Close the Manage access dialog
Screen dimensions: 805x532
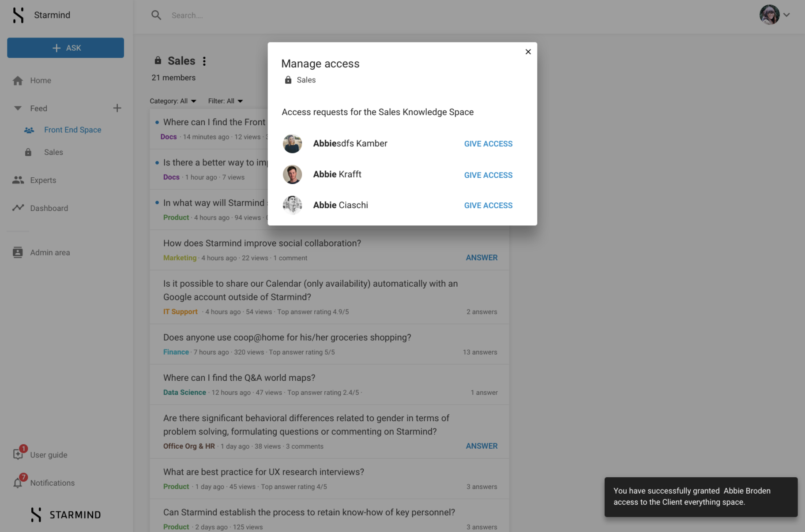528,52
